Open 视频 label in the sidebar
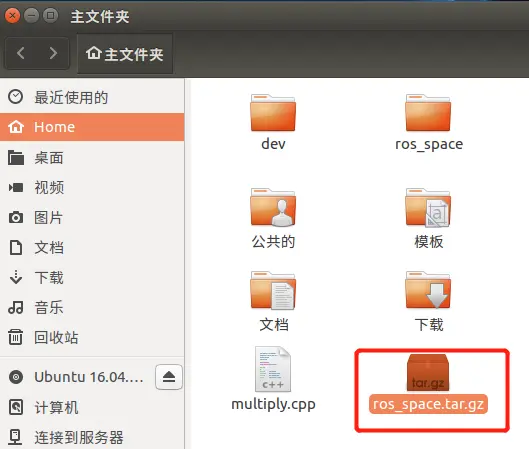The width and height of the screenshot is (529, 449). coord(49,188)
